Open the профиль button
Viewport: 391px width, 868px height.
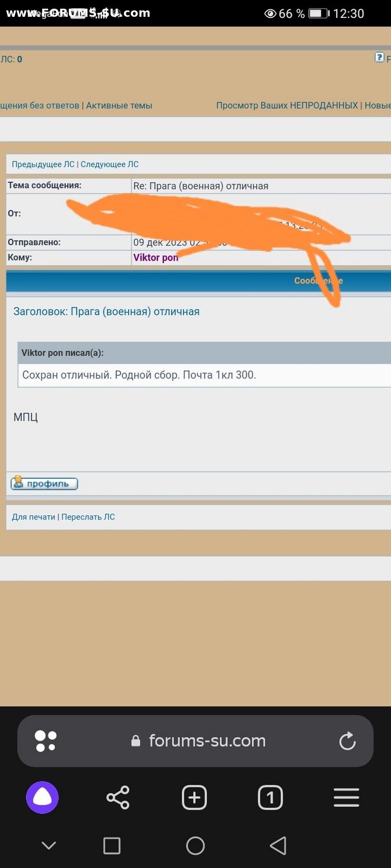tap(44, 483)
